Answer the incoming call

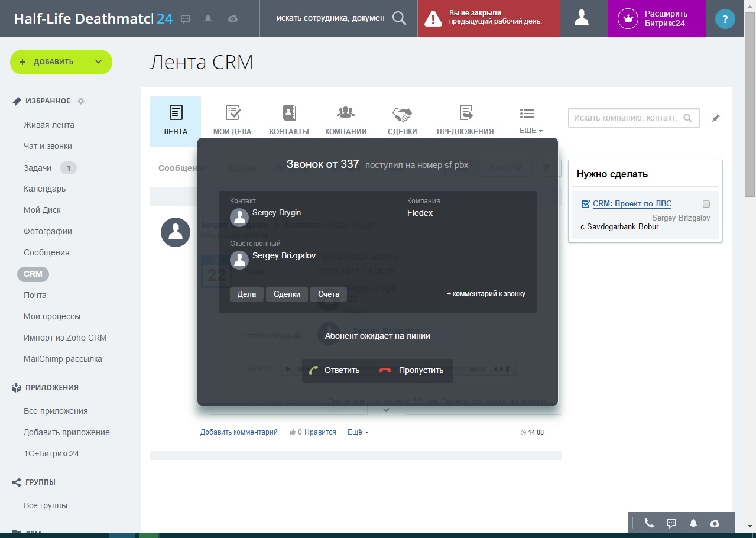334,370
